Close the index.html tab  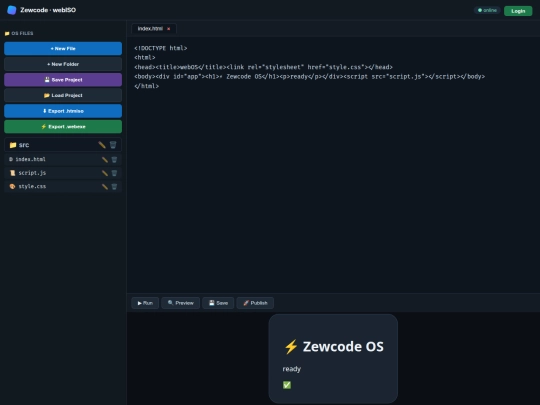tap(168, 29)
